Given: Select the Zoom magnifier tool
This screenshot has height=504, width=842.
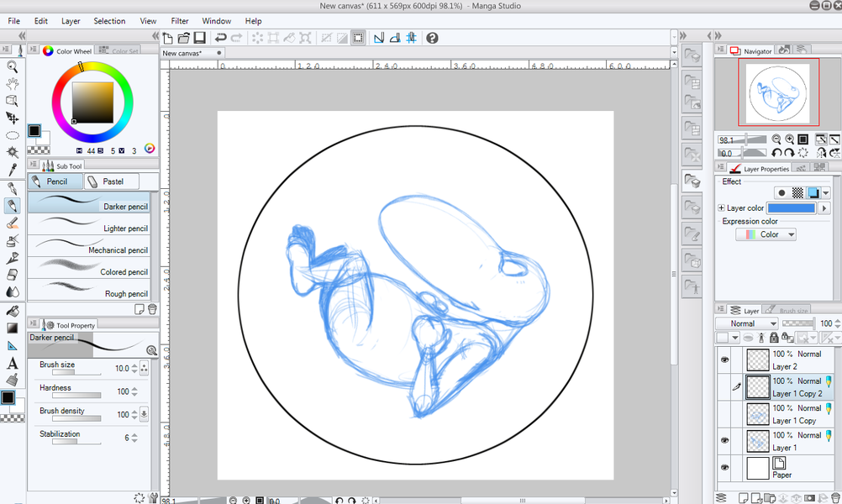Looking at the screenshot, I should (13, 66).
